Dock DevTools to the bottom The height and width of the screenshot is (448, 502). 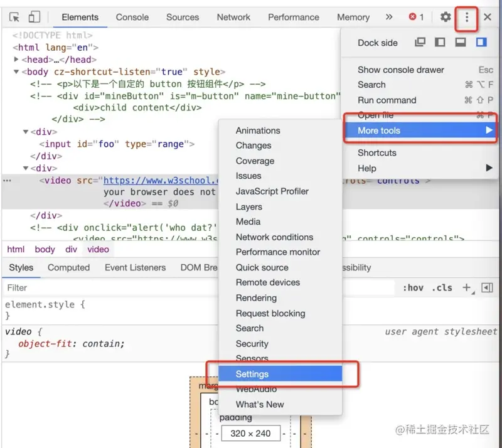[461, 42]
